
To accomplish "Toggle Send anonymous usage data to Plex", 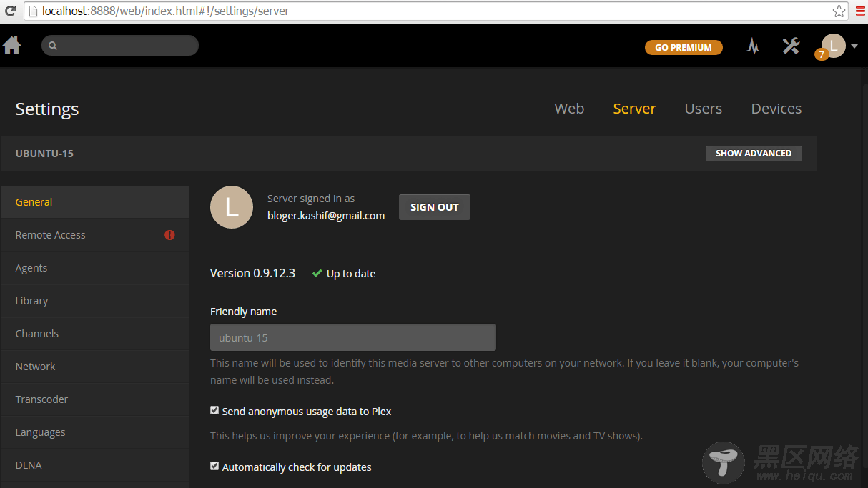I will [x=214, y=411].
